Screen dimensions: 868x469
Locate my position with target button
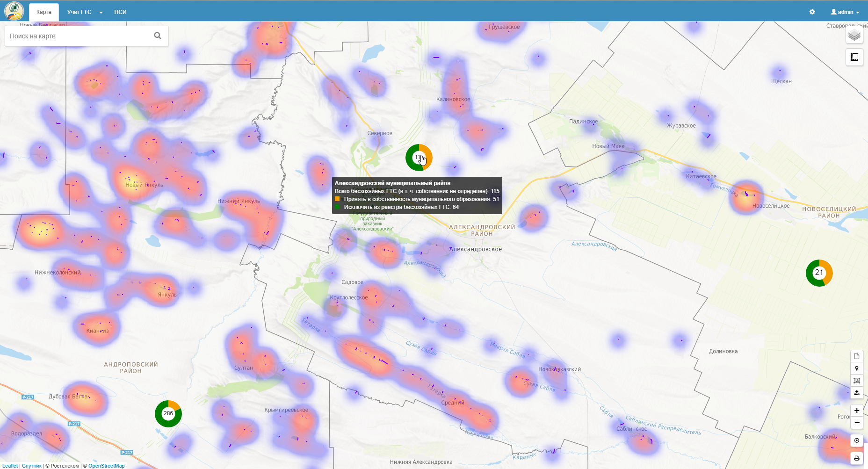856,440
